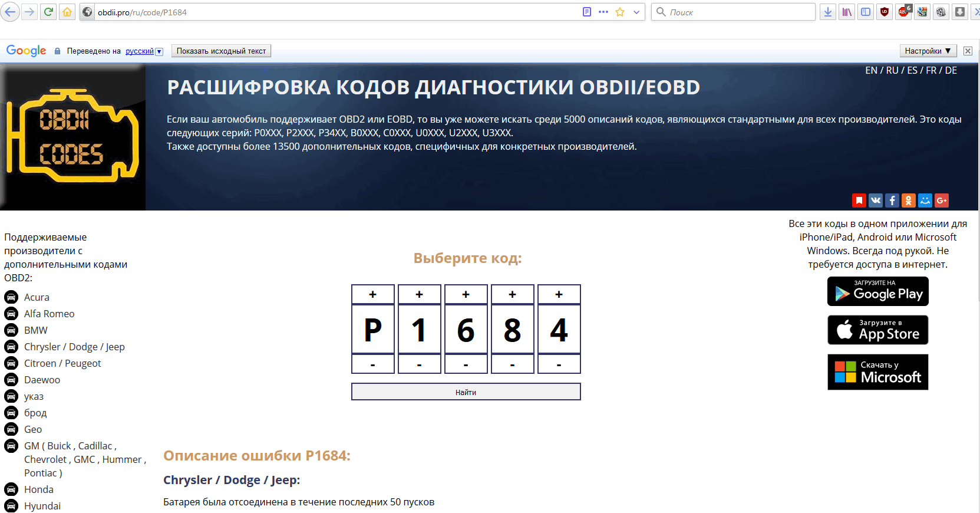Go back to the previous page
Image resolution: width=980 pixels, height=513 pixels.
10,12
